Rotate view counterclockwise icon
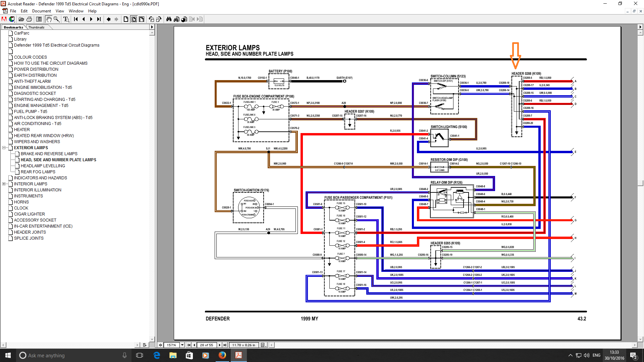The width and height of the screenshot is (644, 362). pos(151,19)
